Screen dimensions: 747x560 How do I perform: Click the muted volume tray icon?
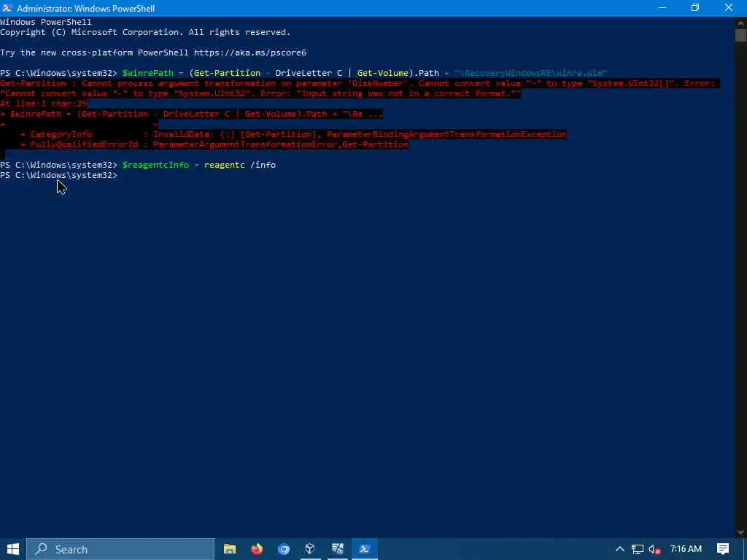(654, 549)
